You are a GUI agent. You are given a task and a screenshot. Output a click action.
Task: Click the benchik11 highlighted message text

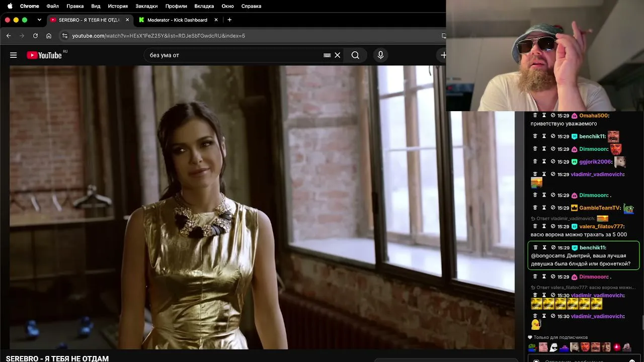coord(581,259)
